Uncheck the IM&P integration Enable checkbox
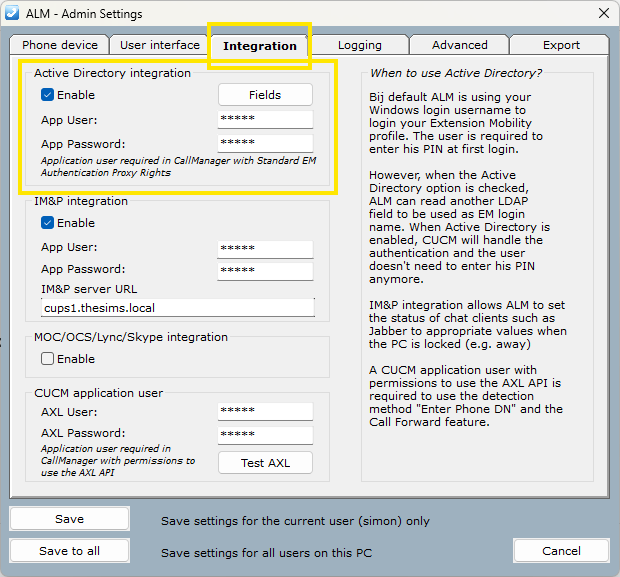This screenshot has height=577, width=620. coord(48,223)
